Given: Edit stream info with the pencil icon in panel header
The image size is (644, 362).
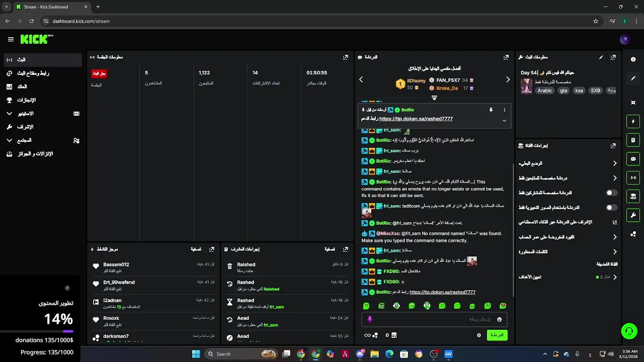Looking at the screenshot, I should (x=601, y=57).
